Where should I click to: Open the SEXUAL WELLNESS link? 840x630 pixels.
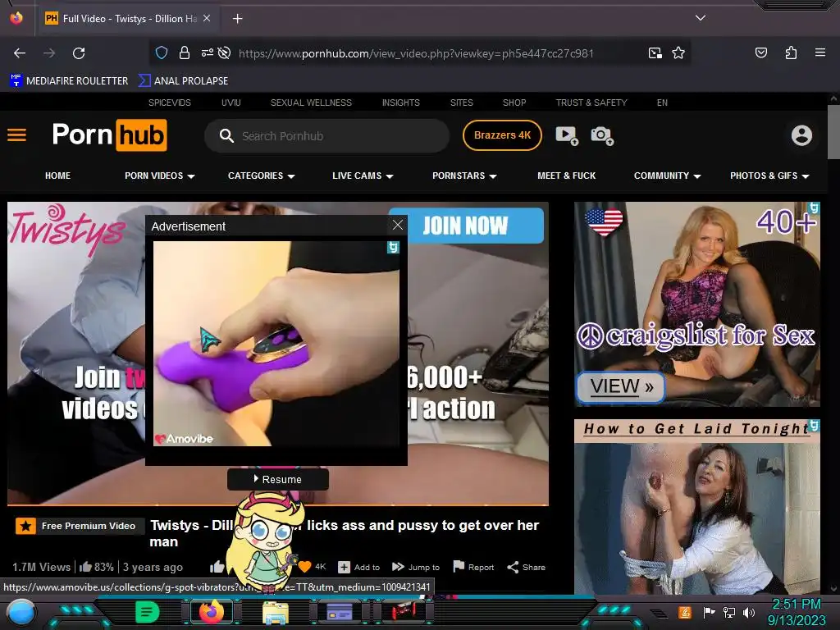[x=311, y=103]
